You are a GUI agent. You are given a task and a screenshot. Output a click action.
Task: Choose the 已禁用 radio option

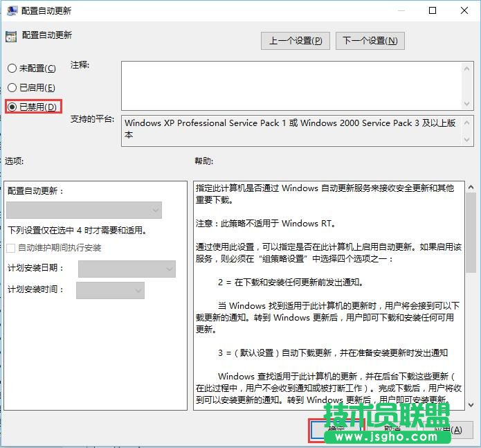(x=12, y=107)
